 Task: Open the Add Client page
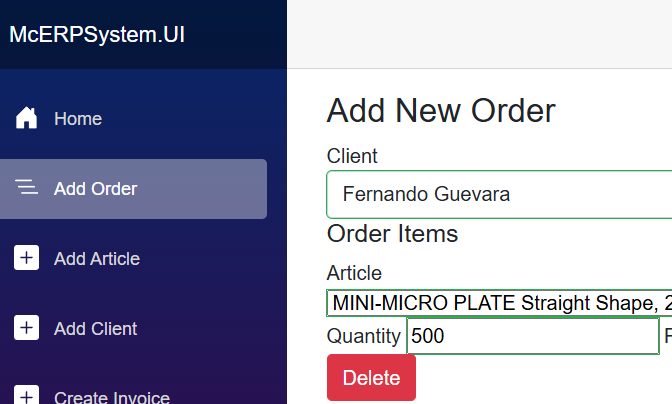96,329
